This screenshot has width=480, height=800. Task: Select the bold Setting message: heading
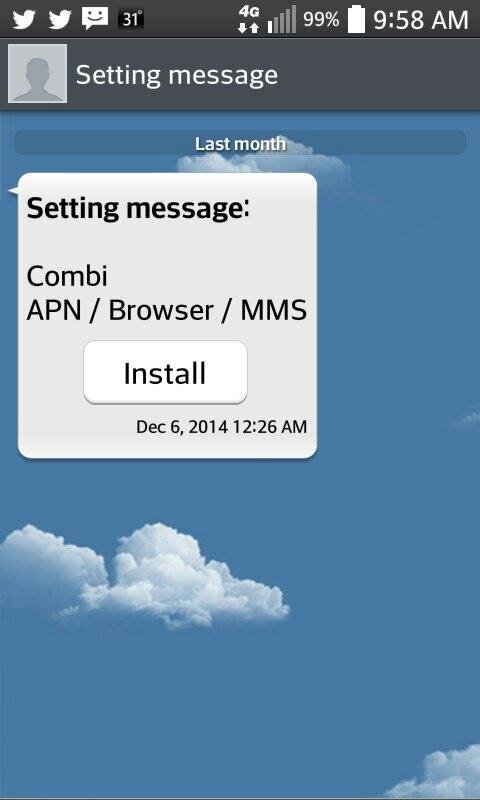pyautogui.click(x=138, y=209)
